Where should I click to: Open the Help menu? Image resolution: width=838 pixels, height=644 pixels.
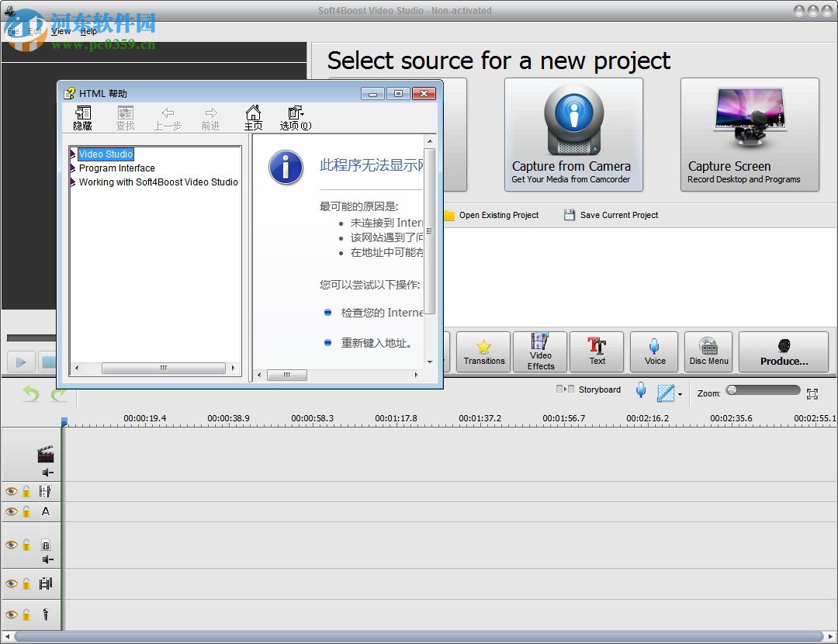pos(88,31)
